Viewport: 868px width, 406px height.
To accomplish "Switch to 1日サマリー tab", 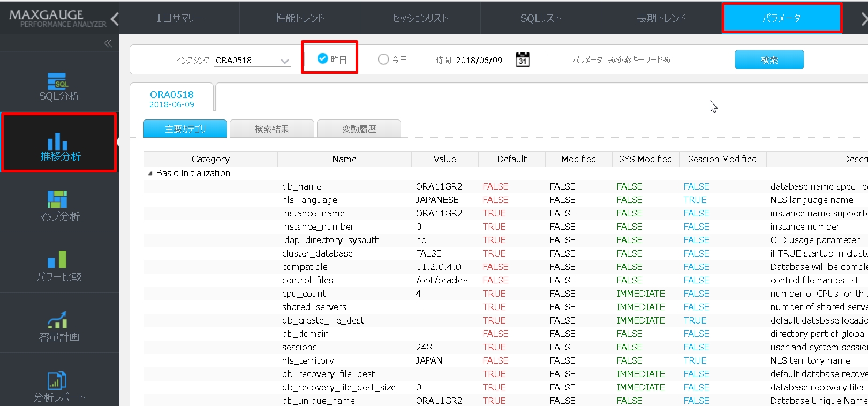I will tap(179, 18).
